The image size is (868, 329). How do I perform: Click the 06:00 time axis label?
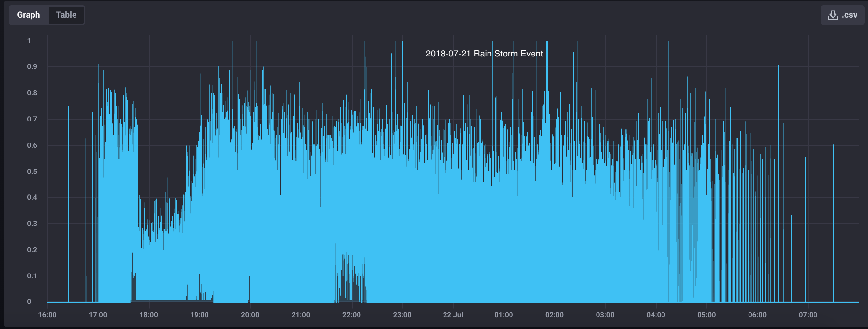(x=757, y=315)
